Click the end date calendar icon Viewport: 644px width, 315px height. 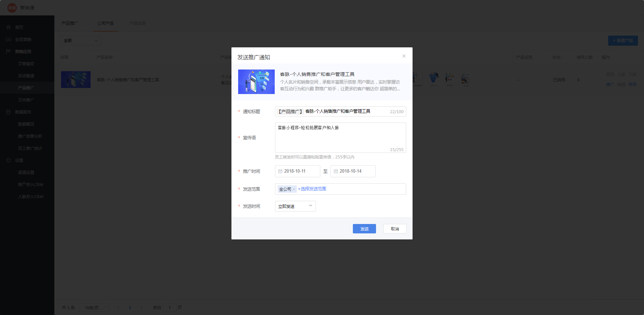coord(335,171)
